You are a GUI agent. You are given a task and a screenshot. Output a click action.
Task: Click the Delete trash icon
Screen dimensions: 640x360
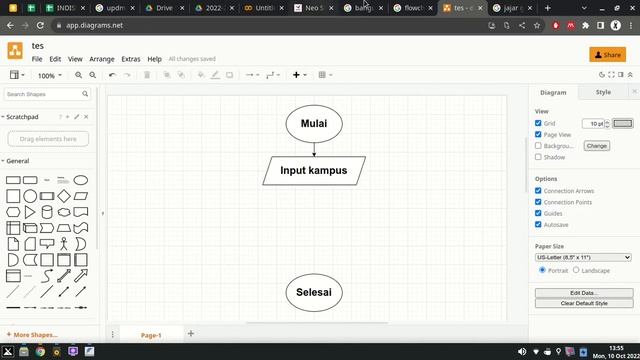pyautogui.click(x=147, y=75)
